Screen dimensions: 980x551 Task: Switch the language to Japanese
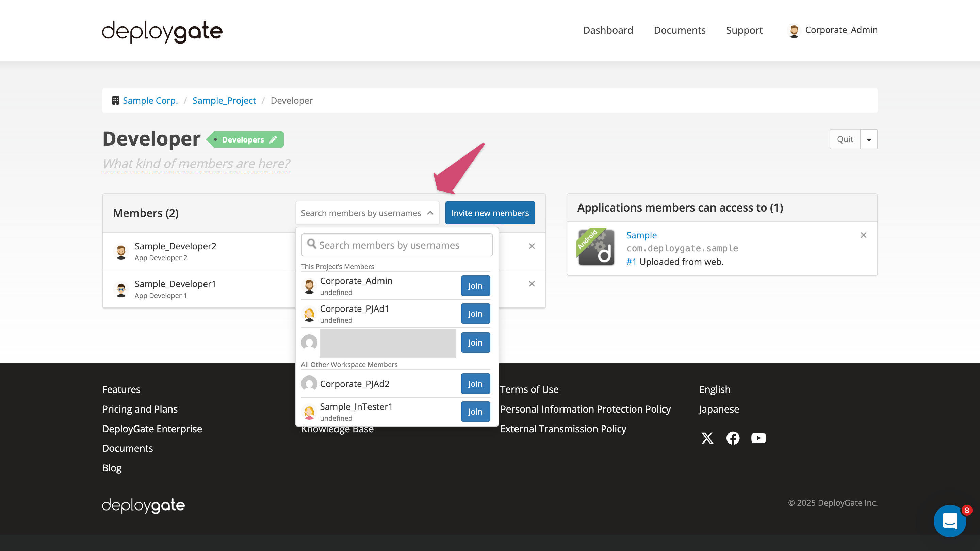(718, 409)
